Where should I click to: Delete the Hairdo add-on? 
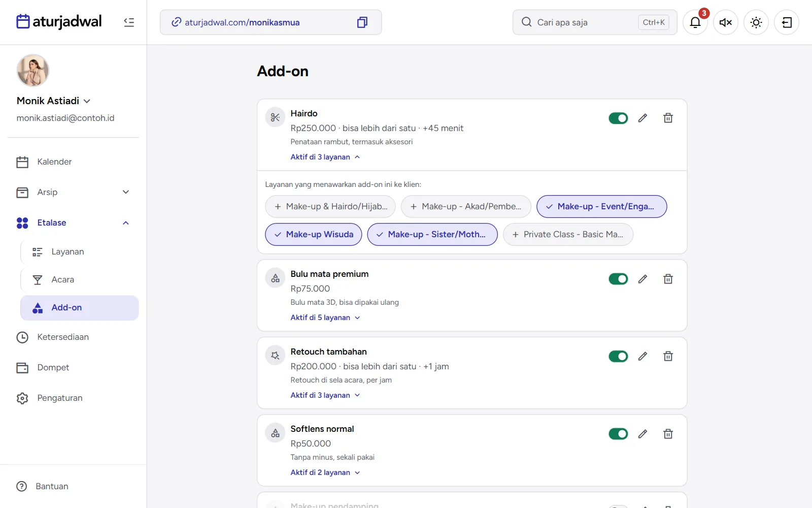point(668,118)
